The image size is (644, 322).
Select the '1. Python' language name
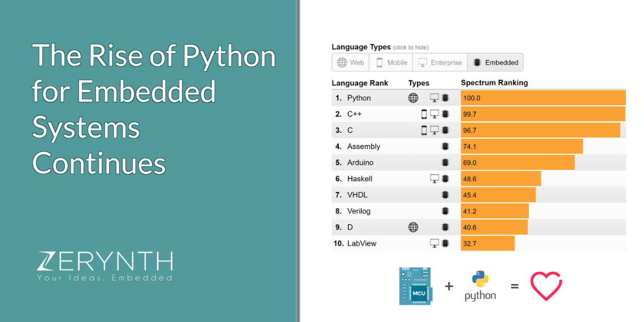click(353, 98)
